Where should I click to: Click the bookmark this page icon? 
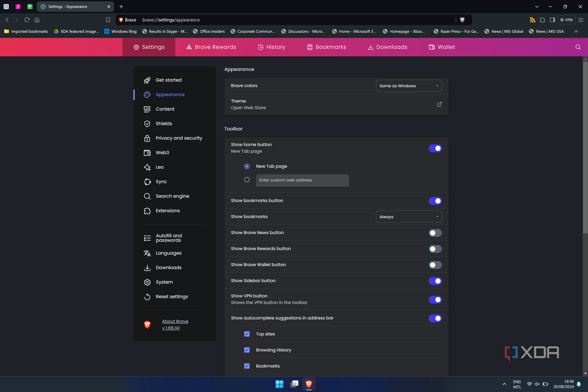(x=108, y=20)
